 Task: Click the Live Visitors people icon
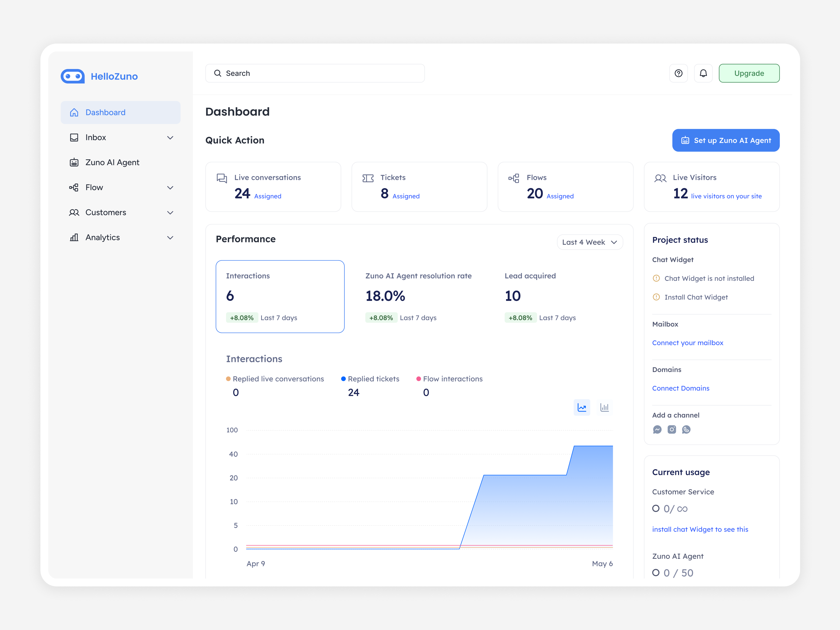coord(660,178)
